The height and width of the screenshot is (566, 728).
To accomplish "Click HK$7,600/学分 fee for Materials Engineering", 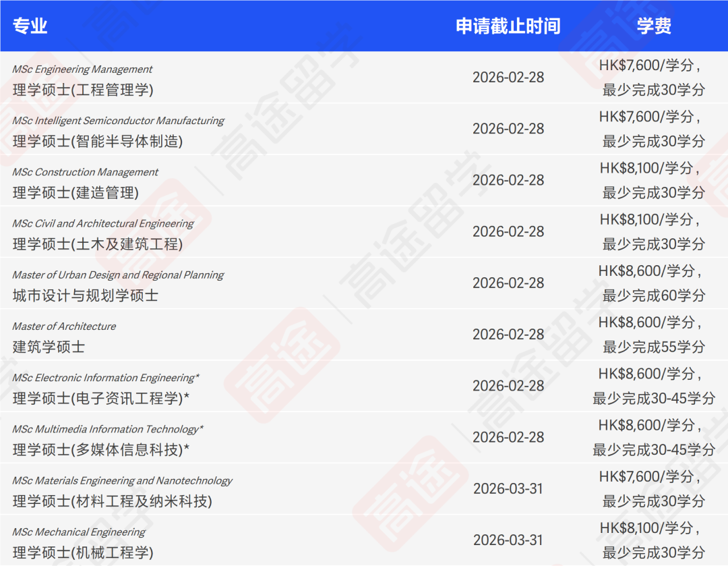I will [649, 477].
